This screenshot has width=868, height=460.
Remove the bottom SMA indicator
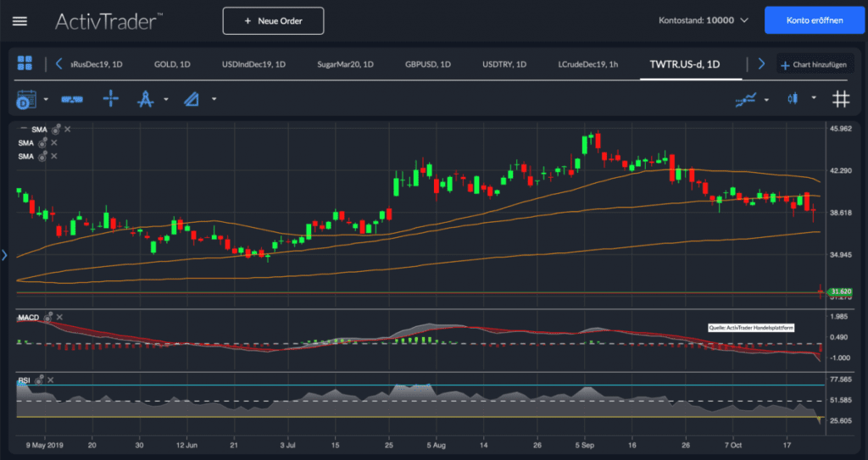[54, 156]
